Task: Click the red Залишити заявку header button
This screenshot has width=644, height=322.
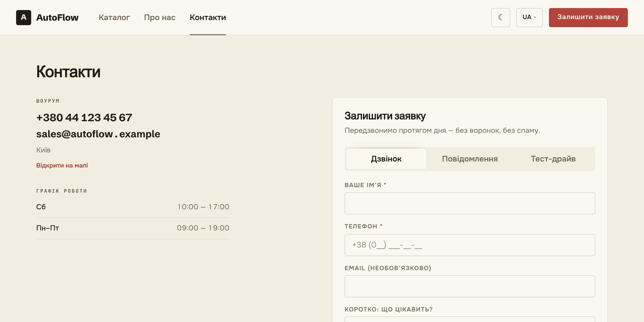Action: (x=588, y=17)
